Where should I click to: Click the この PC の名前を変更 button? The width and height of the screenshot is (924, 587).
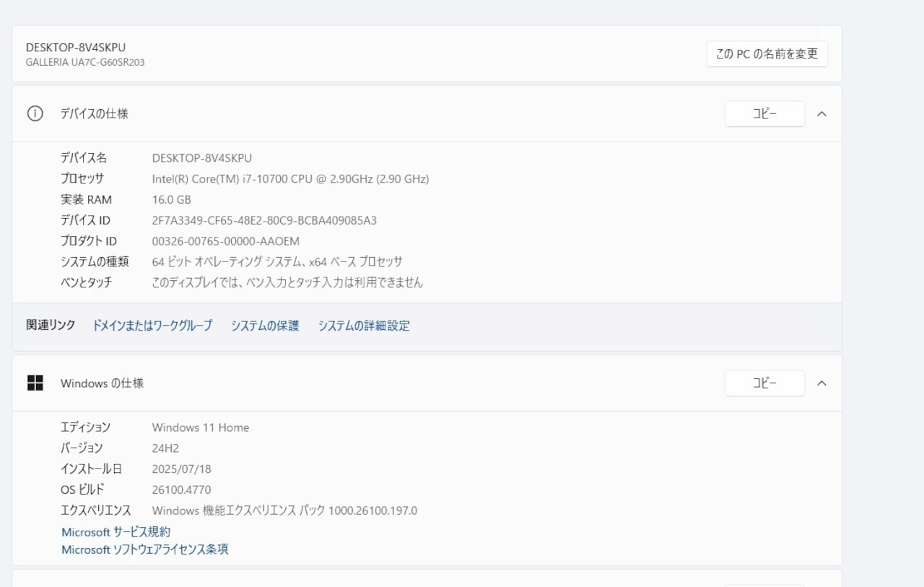[767, 54]
